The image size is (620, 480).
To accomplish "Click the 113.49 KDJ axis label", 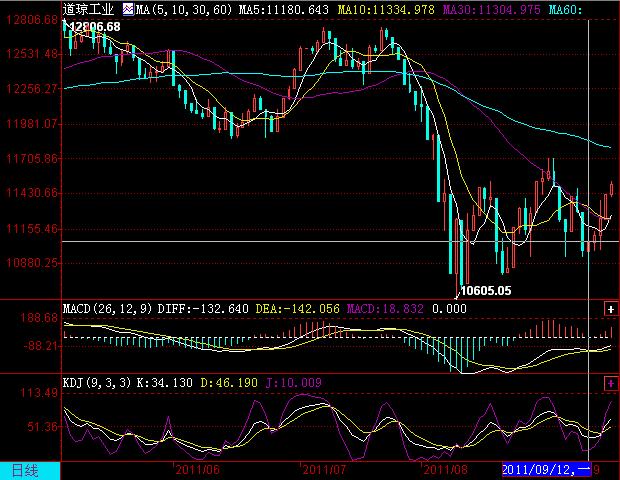I will coord(39,393).
